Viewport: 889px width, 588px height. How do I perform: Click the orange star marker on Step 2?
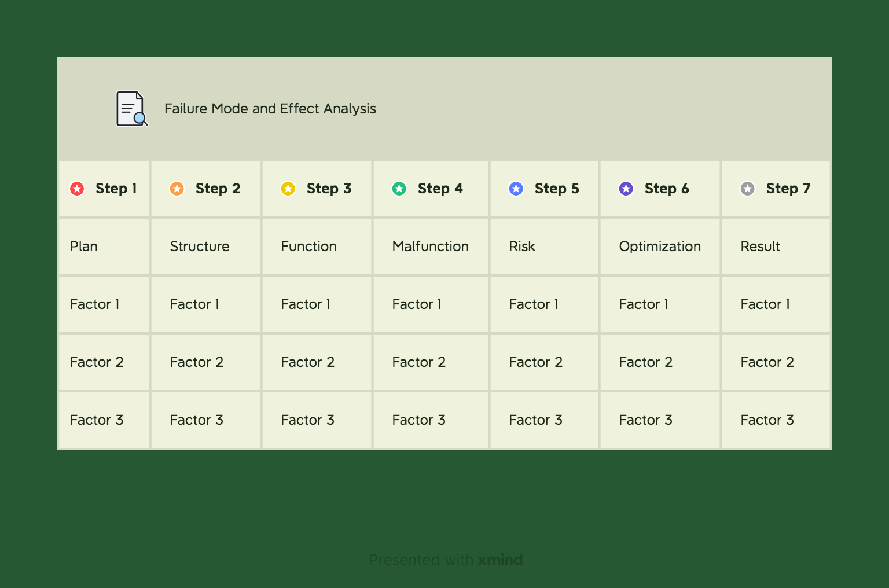click(177, 189)
